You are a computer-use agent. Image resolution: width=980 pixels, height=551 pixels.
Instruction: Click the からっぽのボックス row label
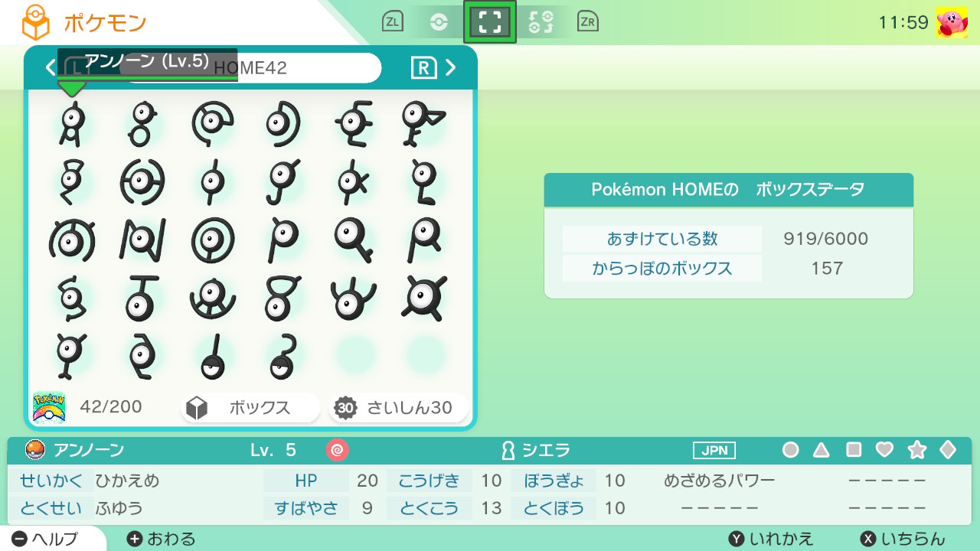click(x=662, y=269)
